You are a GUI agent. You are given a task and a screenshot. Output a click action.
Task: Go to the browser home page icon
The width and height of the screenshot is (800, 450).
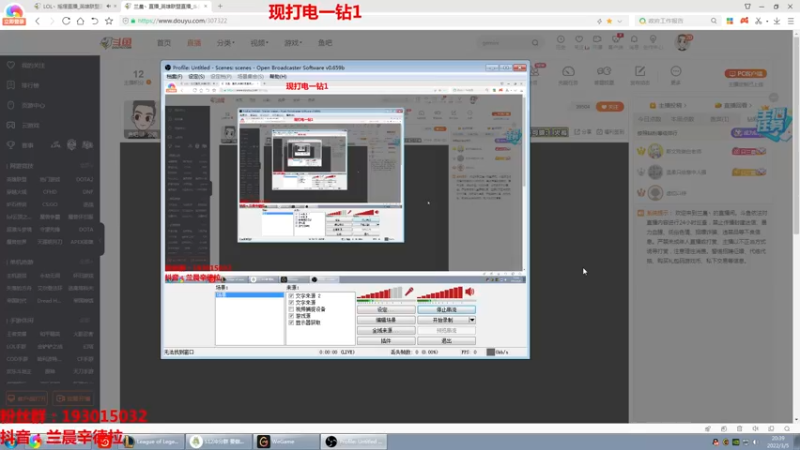(80, 21)
